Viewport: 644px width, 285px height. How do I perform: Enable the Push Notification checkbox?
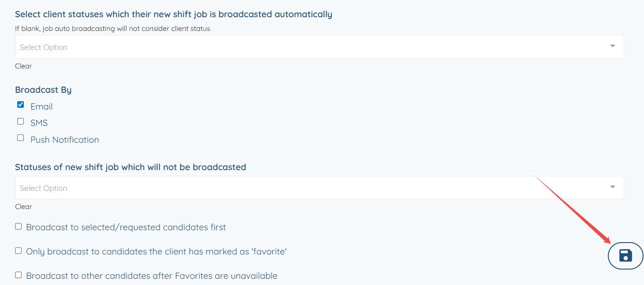(x=20, y=138)
